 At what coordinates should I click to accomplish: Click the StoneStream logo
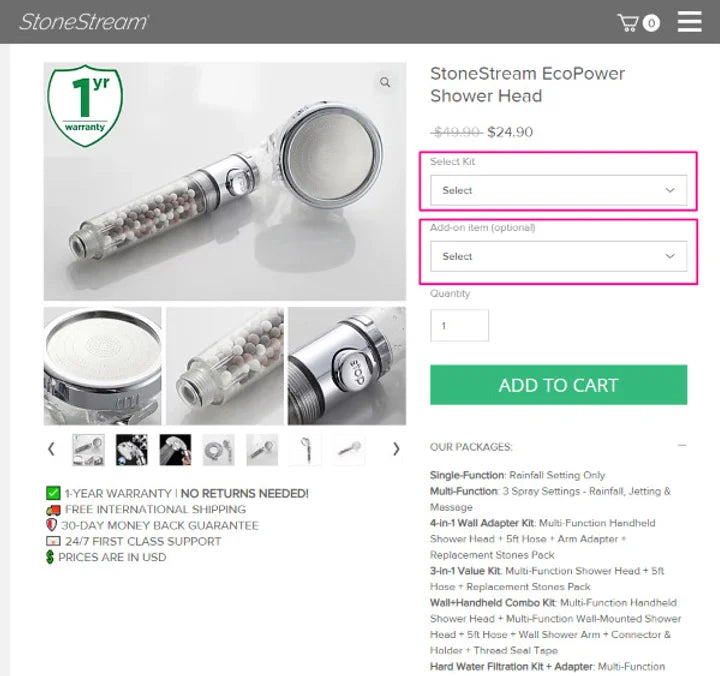84,22
